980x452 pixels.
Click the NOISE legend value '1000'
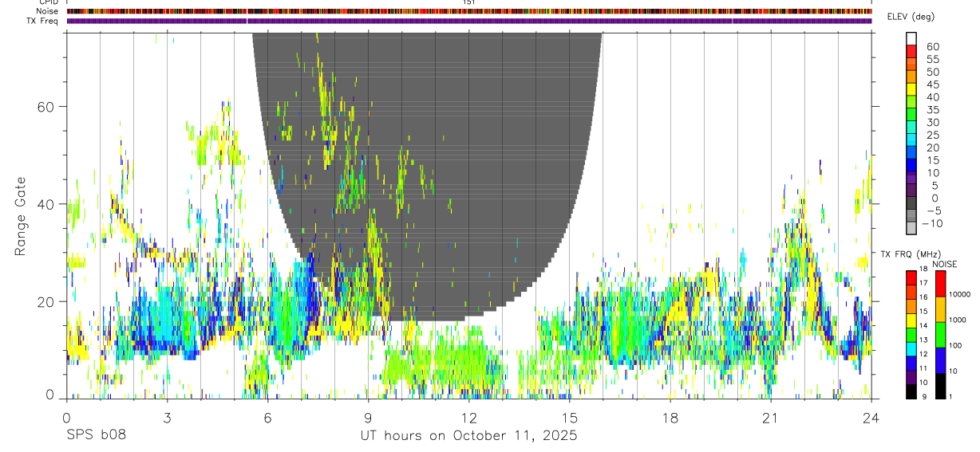956,320
